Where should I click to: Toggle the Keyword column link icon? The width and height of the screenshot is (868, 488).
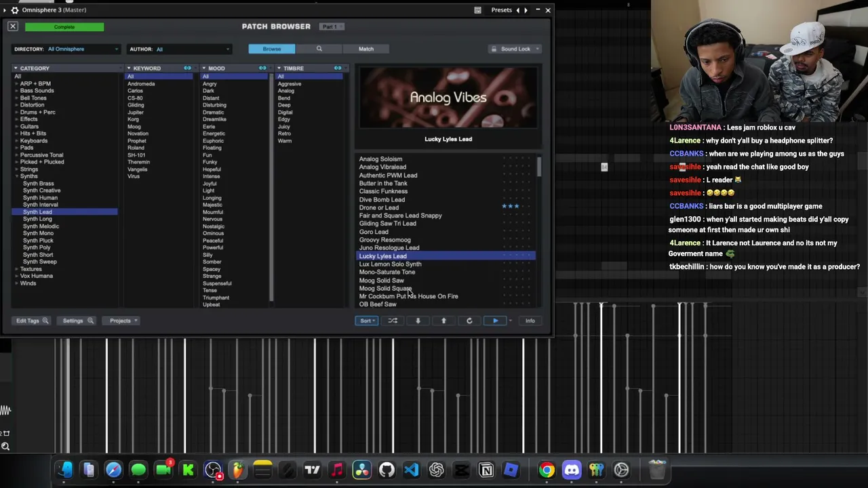[187, 68]
